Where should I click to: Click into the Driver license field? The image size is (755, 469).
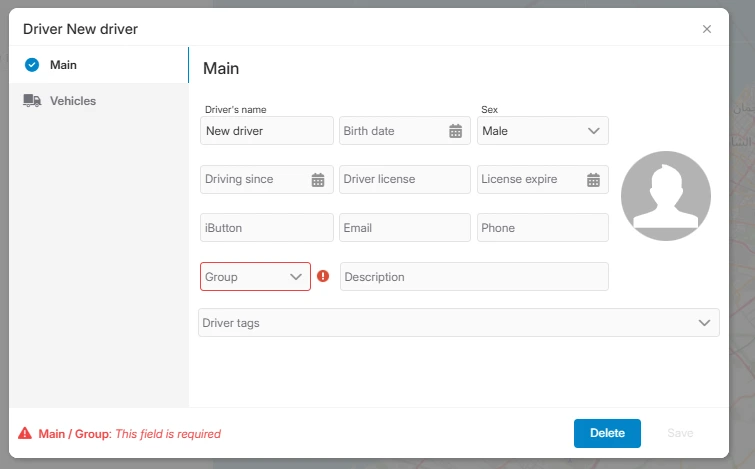(404, 180)
